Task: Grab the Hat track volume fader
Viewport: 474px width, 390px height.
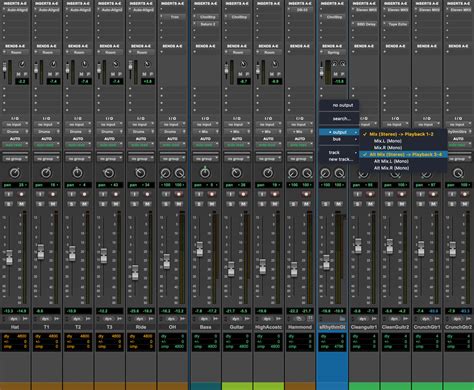Action: coord(9,257)
